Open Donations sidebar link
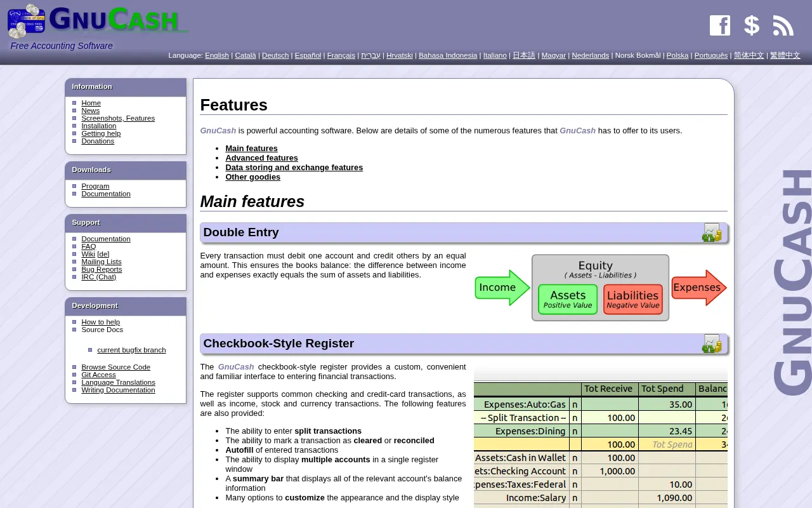The width and height of the screenshot is (812, 508). pos(98,141)
